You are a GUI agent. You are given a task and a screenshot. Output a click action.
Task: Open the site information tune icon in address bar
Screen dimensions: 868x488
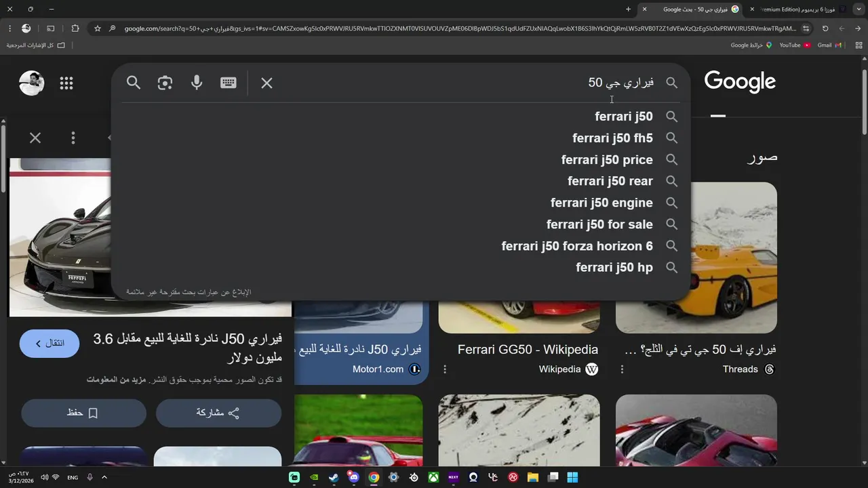click(806, 28)
